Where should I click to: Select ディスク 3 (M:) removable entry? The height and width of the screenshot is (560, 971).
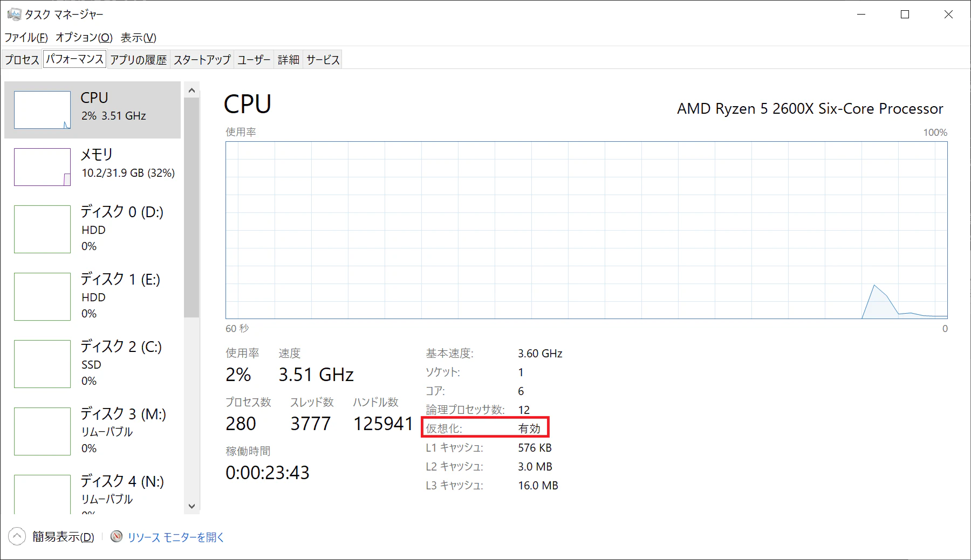pyautogui.click(x=93, y=431)
